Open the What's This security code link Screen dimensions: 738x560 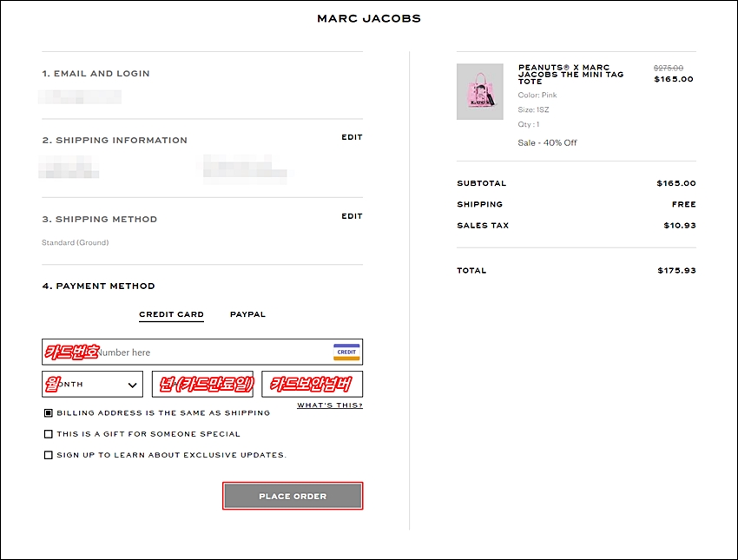(330, 405)
